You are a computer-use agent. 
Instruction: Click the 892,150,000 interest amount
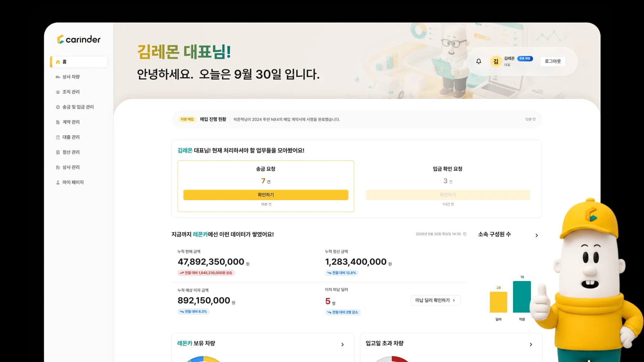click(x=204, y=301)
